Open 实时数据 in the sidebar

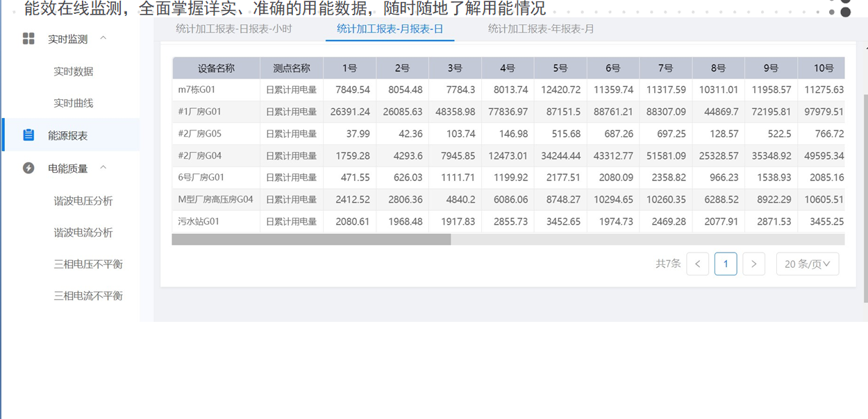(74, 71)
